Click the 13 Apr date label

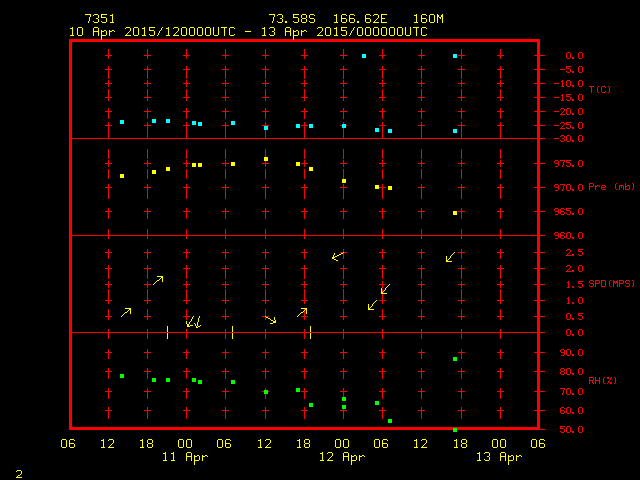497,457
